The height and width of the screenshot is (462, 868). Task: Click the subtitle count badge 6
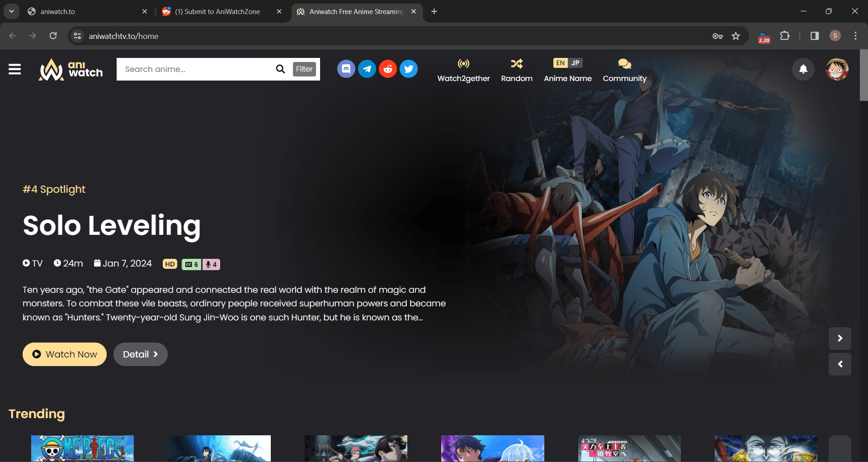coord(191,264)
